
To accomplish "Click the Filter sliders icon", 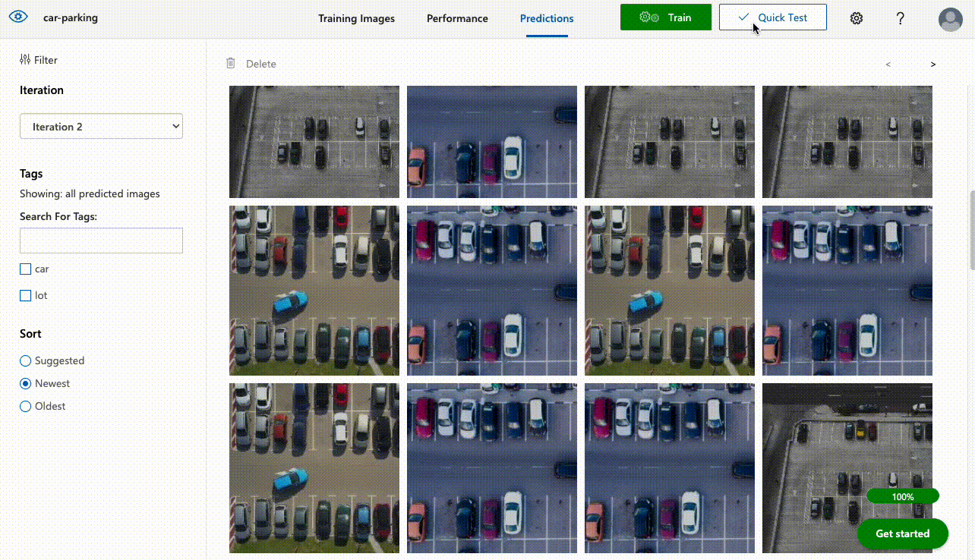I will [25, 59].
